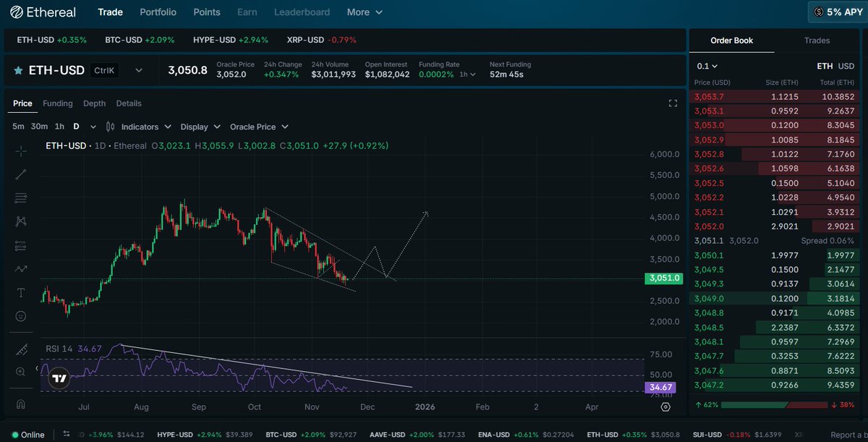Select the crosshair cursor tool
The width and height of the screenshot is (868, 442).
21,151
